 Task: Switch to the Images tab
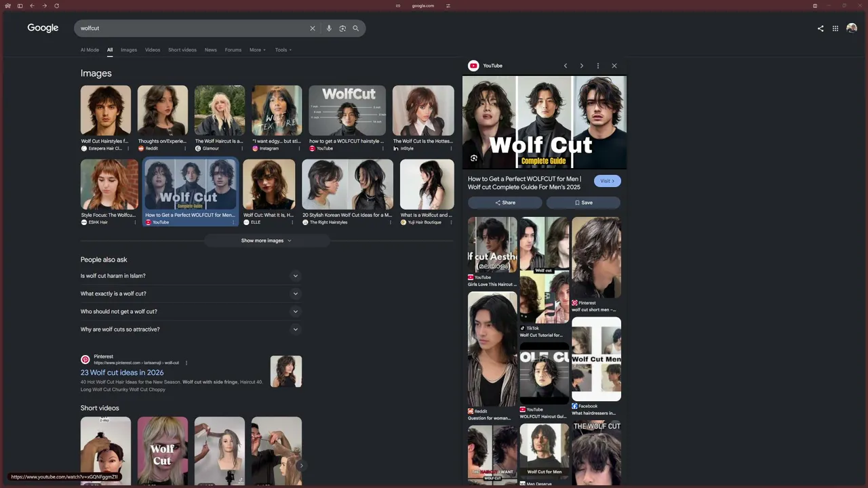click(x=129, y=49)
